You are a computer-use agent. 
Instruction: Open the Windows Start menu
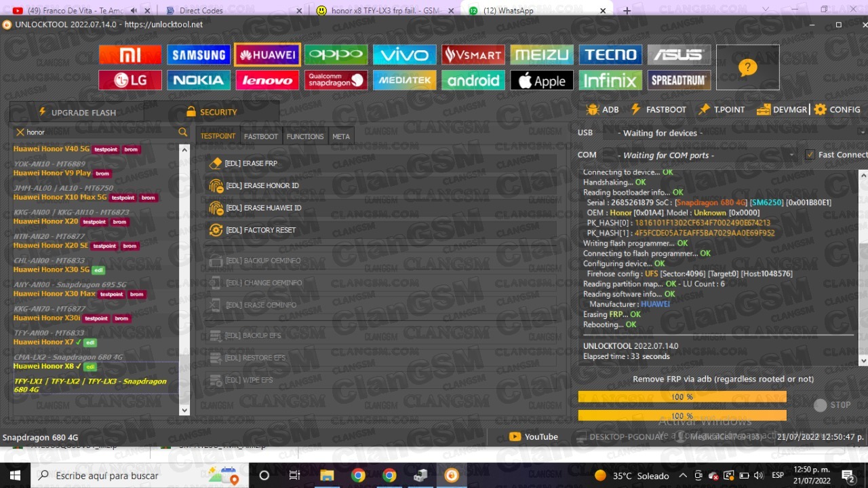point(15,475)
